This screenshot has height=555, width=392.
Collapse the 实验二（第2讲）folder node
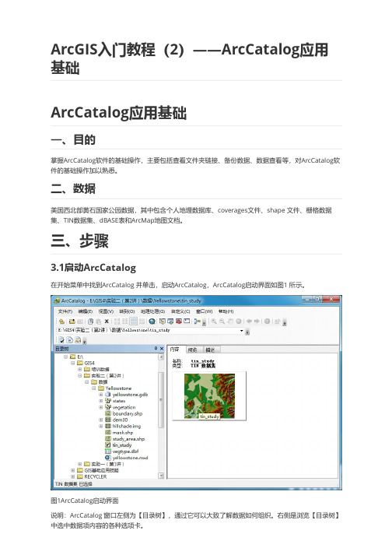pos(80,375)
